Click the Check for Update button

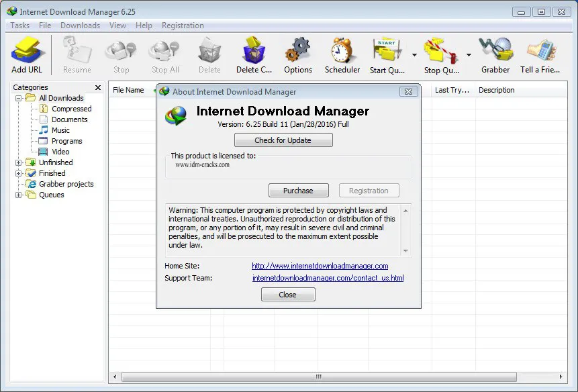(x=283, y=140)
